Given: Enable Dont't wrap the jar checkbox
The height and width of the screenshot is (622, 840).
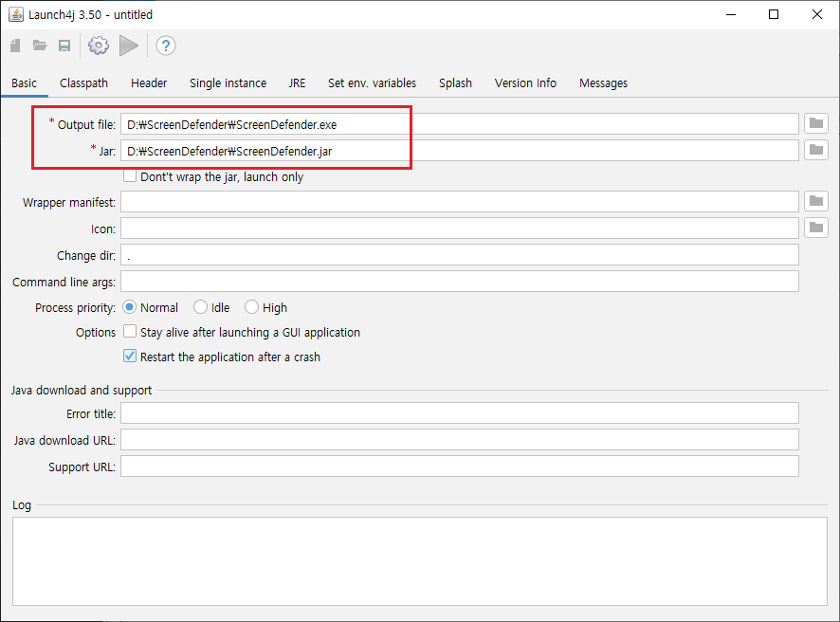Looking at the screenshot, I should [130, 176].
